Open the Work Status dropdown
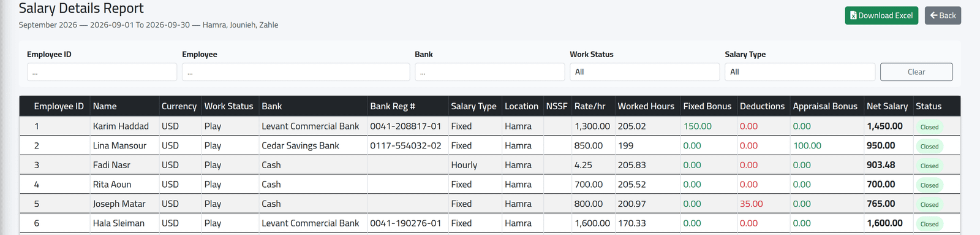980x235 pixels. pyautogui.click(x=644, y=72)
